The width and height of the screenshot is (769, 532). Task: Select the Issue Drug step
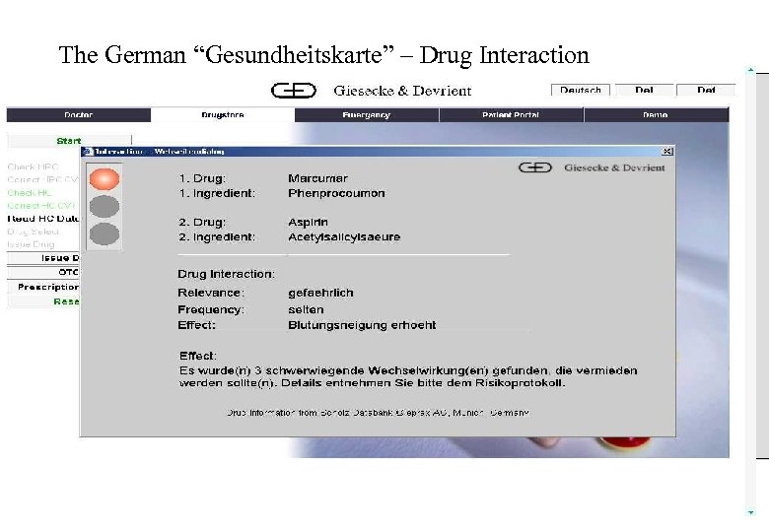pos(31,244)
